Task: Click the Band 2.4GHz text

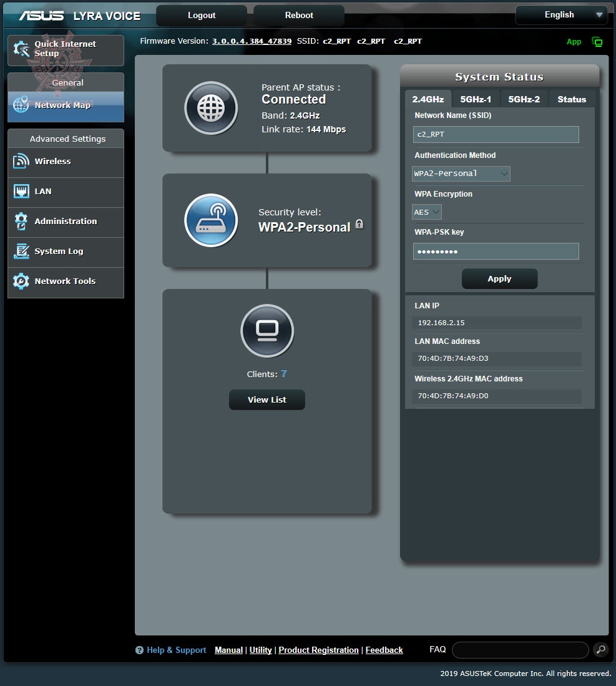Action: coord(290,115)
